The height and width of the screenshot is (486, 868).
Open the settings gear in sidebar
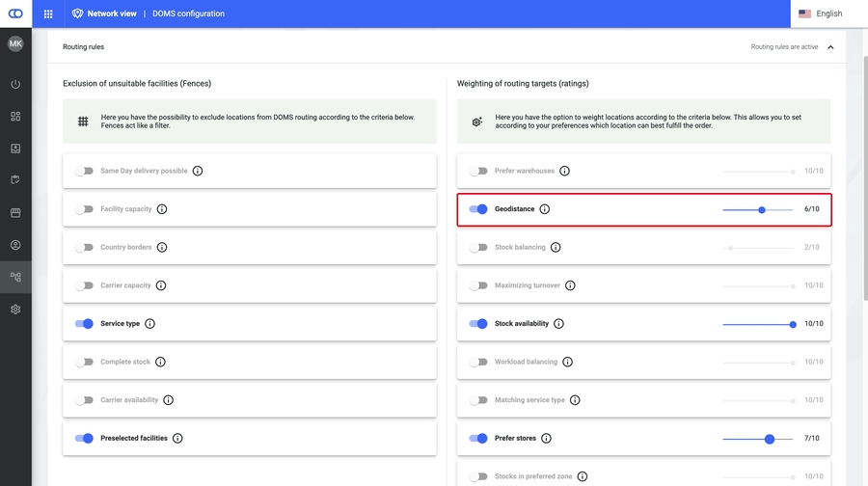point(15,310)
